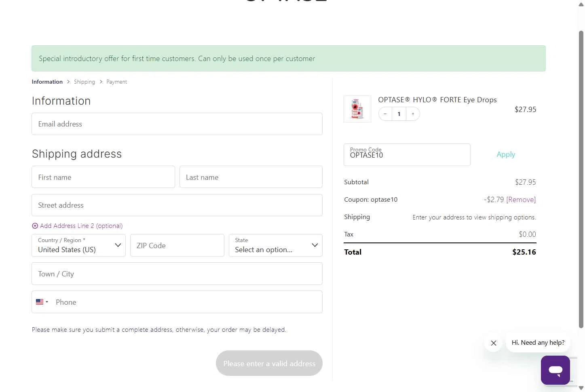
Task: Click the Town / City field
Action: [177, 274]
